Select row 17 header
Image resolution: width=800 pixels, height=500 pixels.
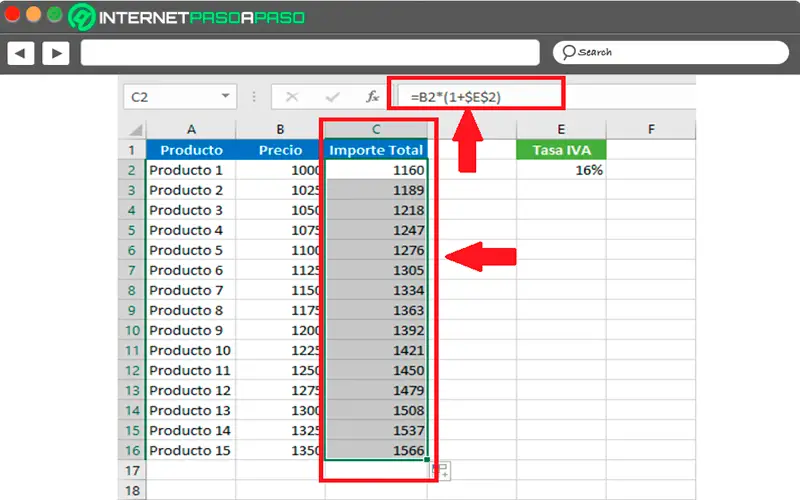132,470
